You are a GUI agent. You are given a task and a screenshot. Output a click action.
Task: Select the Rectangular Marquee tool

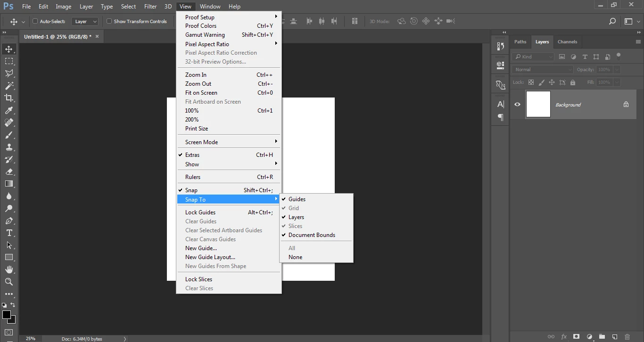point(9,61)
